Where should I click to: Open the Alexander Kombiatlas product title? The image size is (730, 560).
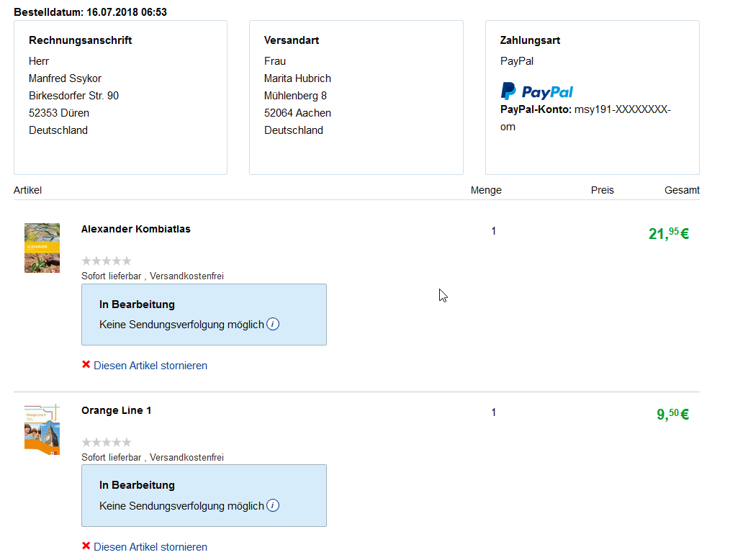click(x=136, y=230)
